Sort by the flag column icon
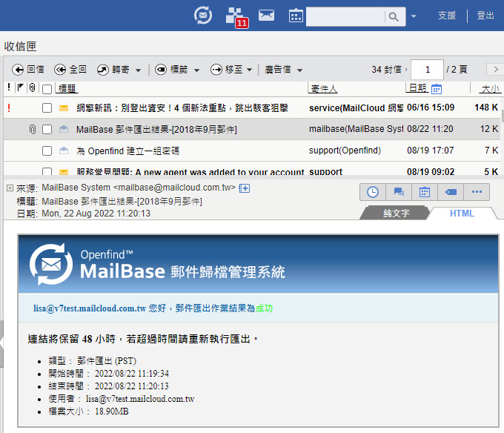Image resolution: width=504 pixels, height=433 pixels. pos(21,87)
